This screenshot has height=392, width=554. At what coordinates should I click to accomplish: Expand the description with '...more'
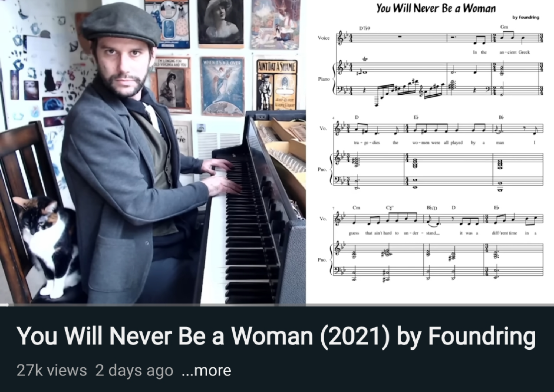coord(207,371)
